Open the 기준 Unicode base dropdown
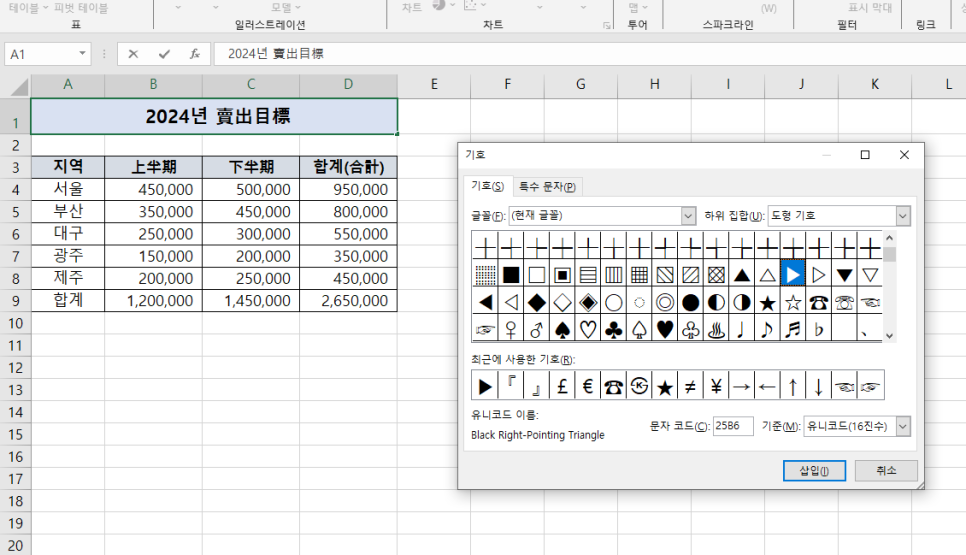Screen dimensions: 966x555 [x=903, y=426]
